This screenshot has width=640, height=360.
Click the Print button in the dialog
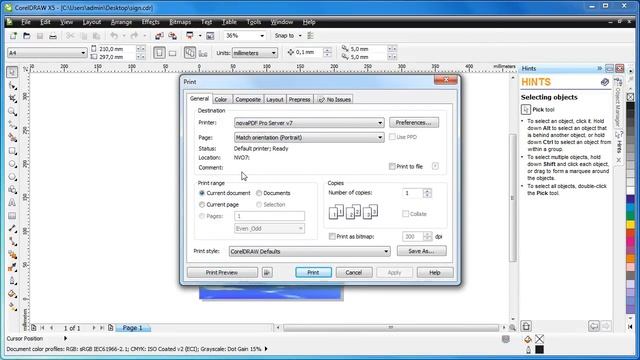pos(313,272)
